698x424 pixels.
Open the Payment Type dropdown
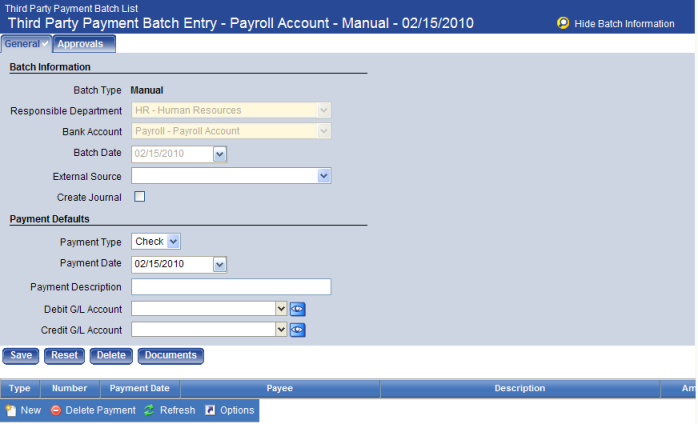(173, 241)
